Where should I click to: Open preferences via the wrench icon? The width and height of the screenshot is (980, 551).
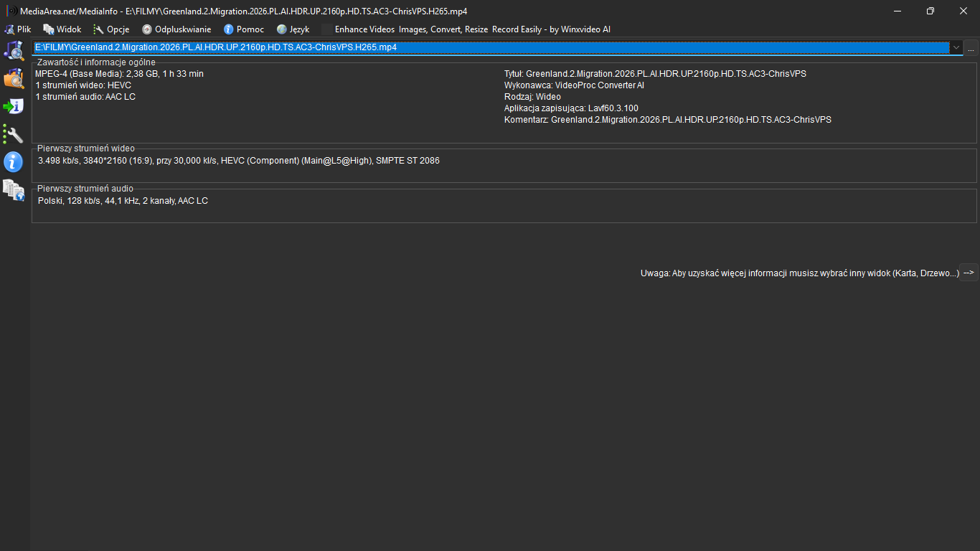pos(14,134)
